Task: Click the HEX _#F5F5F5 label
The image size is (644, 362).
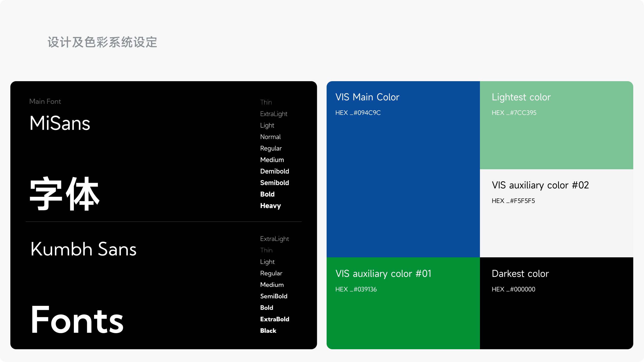Action: point(513,201)
